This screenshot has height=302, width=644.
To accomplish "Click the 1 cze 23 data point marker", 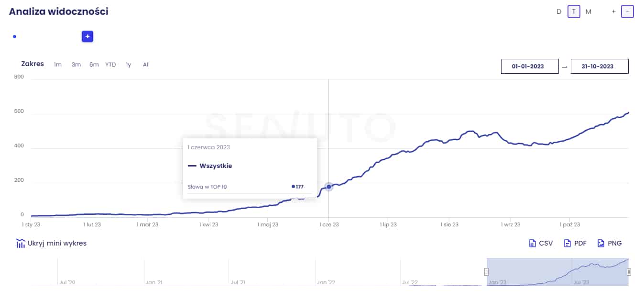I will point(329,187).
